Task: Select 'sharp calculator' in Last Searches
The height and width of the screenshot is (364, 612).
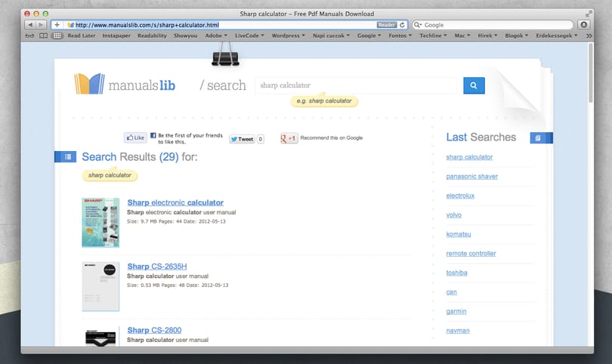Action: [x=469, y=157]
